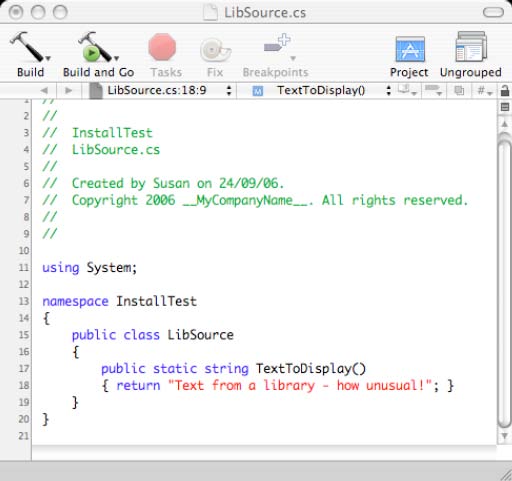Click the Build hammer icon

point(30,47)
